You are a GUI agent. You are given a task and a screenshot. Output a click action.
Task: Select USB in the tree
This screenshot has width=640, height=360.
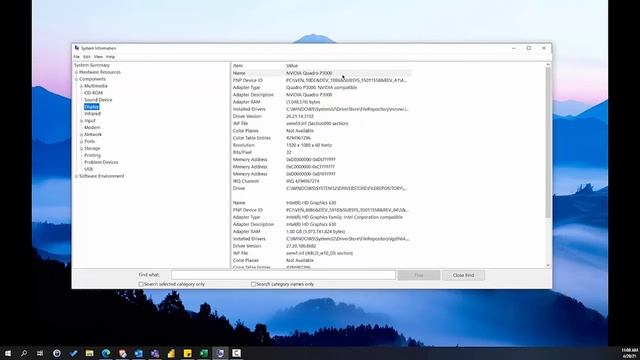click(x=89, y=169)
